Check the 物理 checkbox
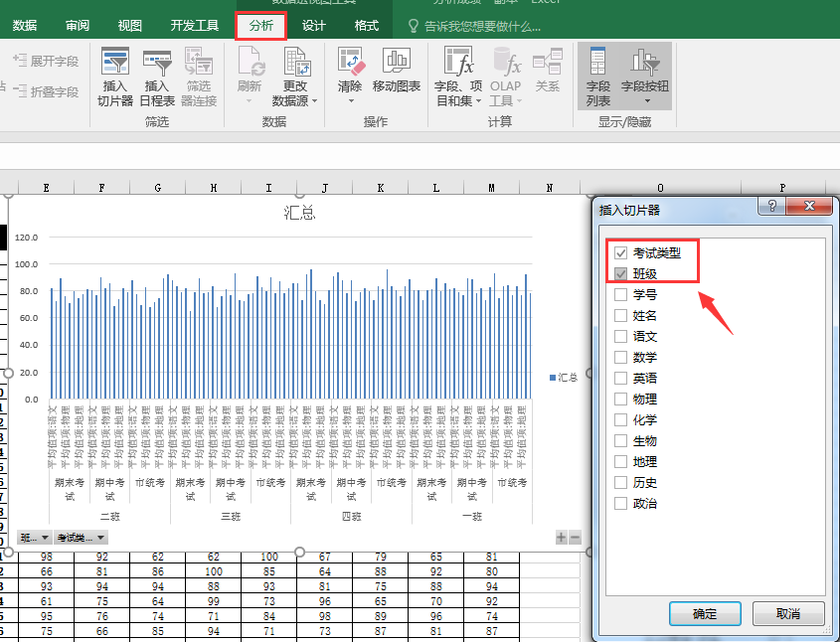840x642 pixels. (x=621, y=399)
